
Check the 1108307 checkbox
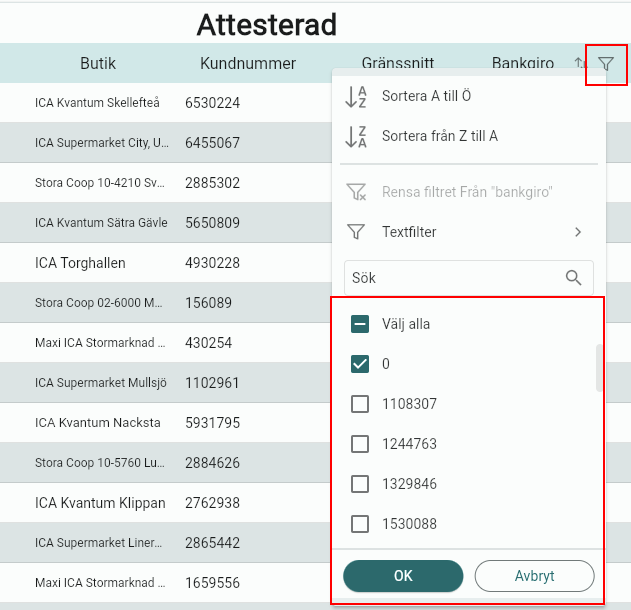pyautogui.click(x=360, y=404)
